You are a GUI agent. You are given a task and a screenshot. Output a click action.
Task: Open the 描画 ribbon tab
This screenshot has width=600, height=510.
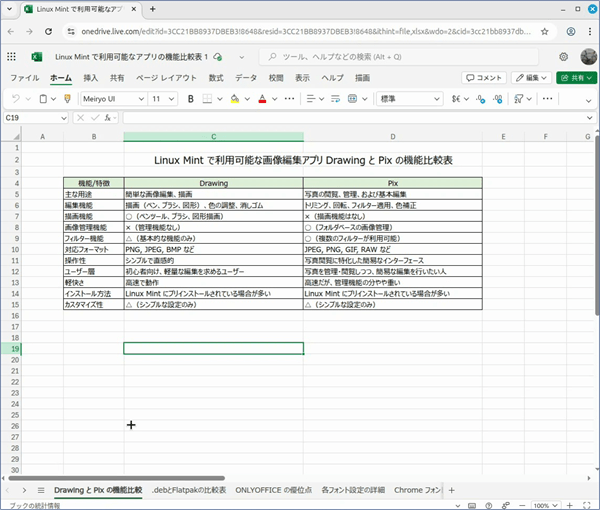tap(362, 78)
